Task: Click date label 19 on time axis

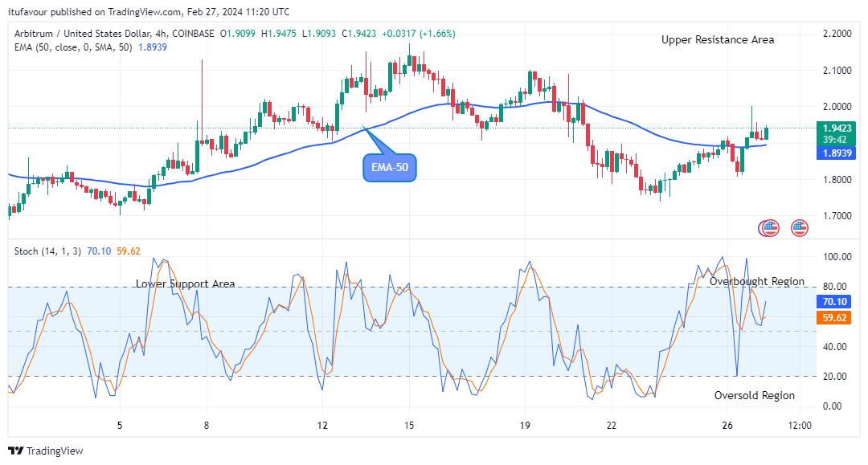Action: [x=525, y=426]
